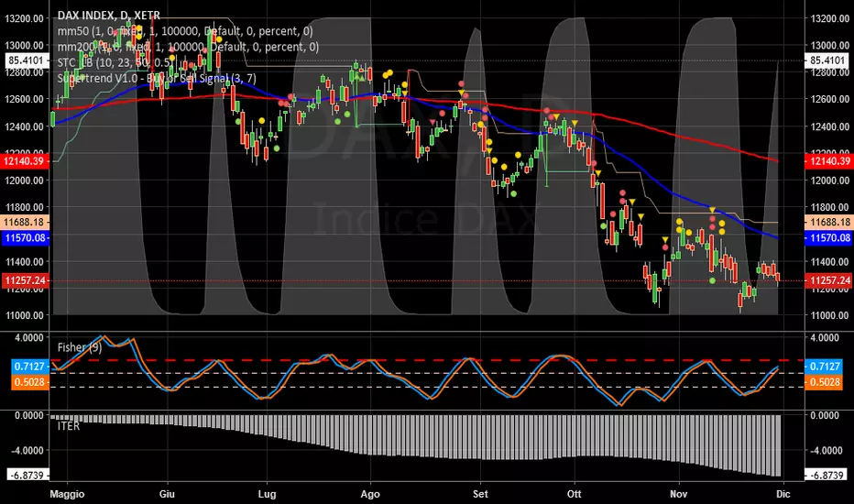Screen dimensions: 854x504
Task: Click the left orange 0.5028 Fisher label
Action: 29,382
